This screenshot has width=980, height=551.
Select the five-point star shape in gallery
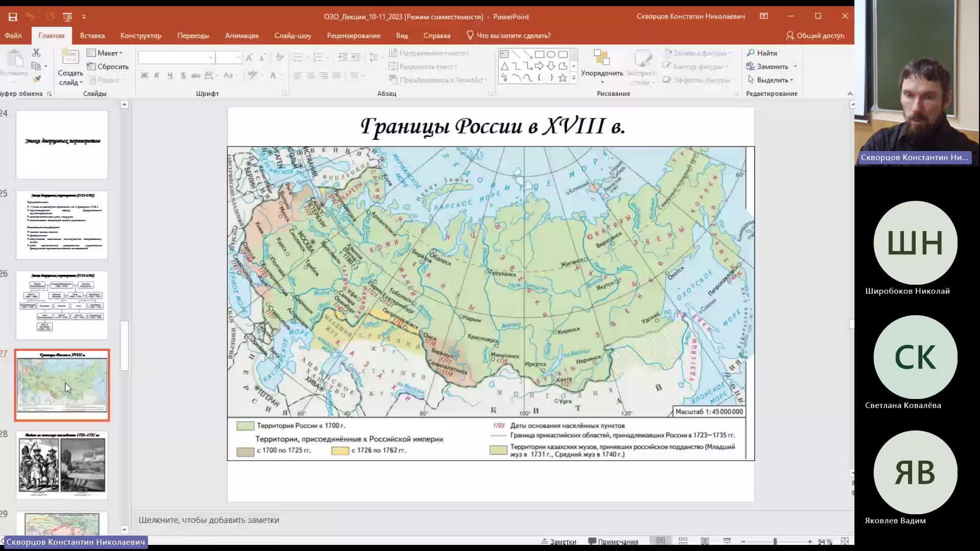click(x=562, y=78)
